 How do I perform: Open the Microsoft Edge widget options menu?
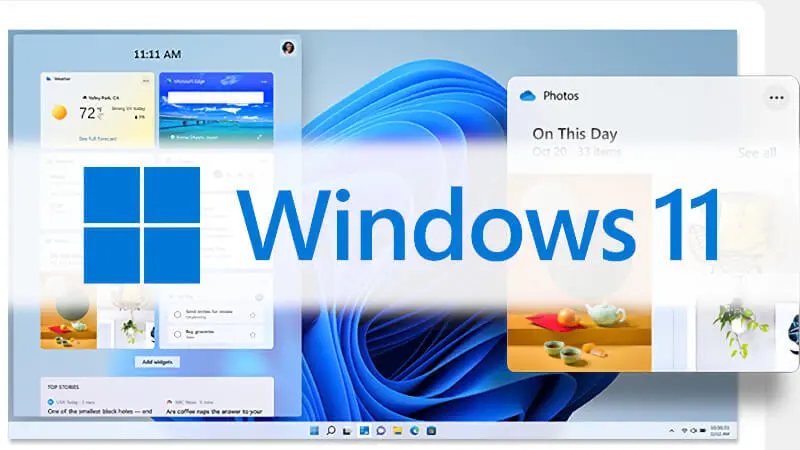click(264, 81)
